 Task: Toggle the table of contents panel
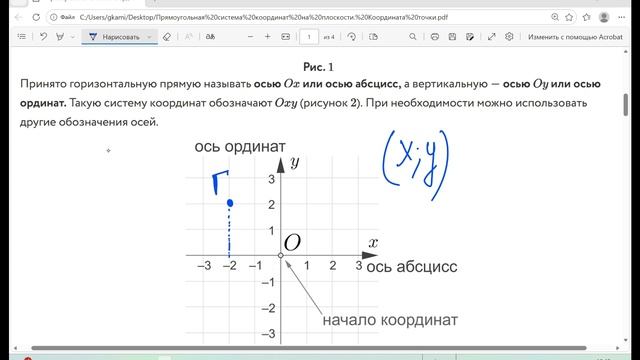tap(22, 37)
